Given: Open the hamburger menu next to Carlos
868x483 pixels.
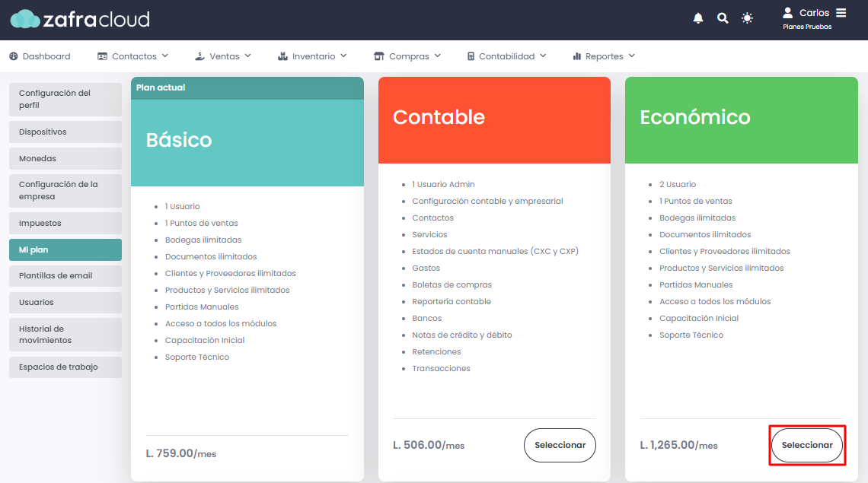Looking at the screenshot, I should click(x=841, y=13).
